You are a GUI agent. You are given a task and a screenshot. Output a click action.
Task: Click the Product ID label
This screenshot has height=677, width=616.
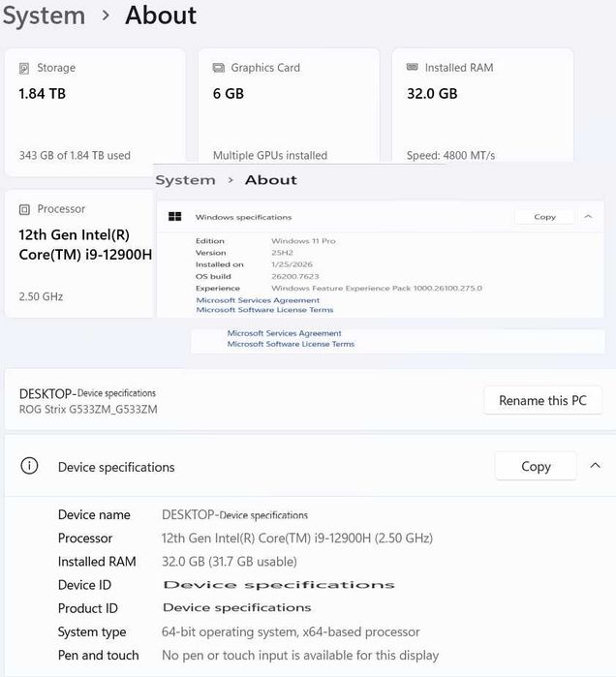coord(88,608)
